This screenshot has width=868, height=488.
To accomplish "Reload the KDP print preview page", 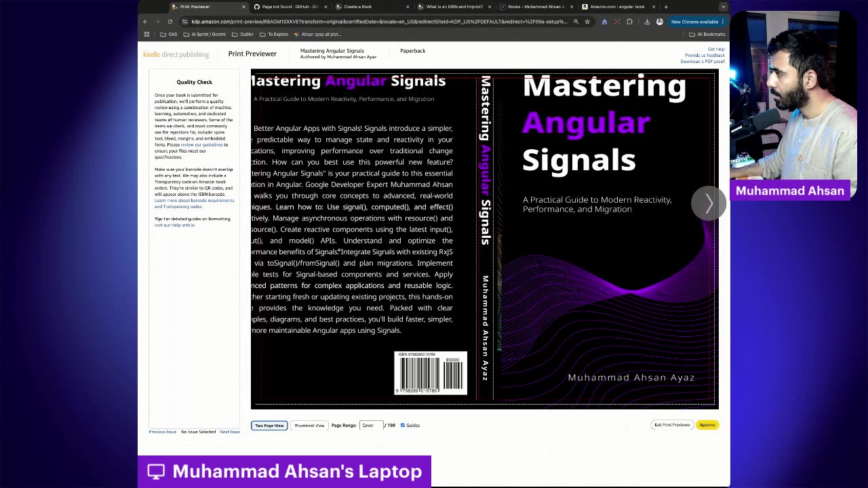I will (170, 22).
